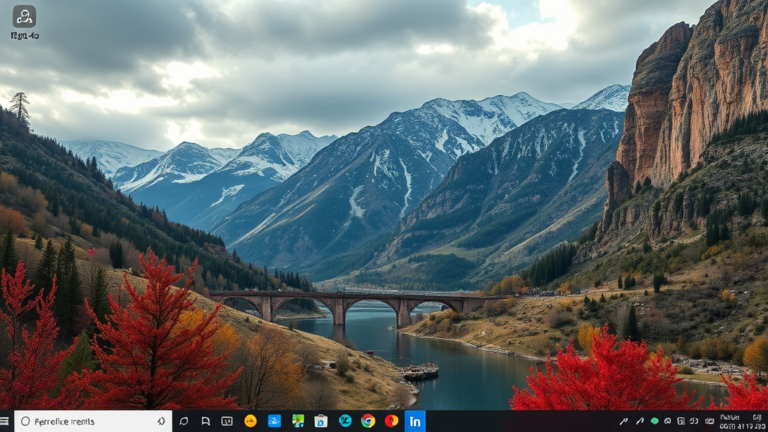Open the chat bubble taskbar icon
The image size is (768, 432).
[182, 421]
